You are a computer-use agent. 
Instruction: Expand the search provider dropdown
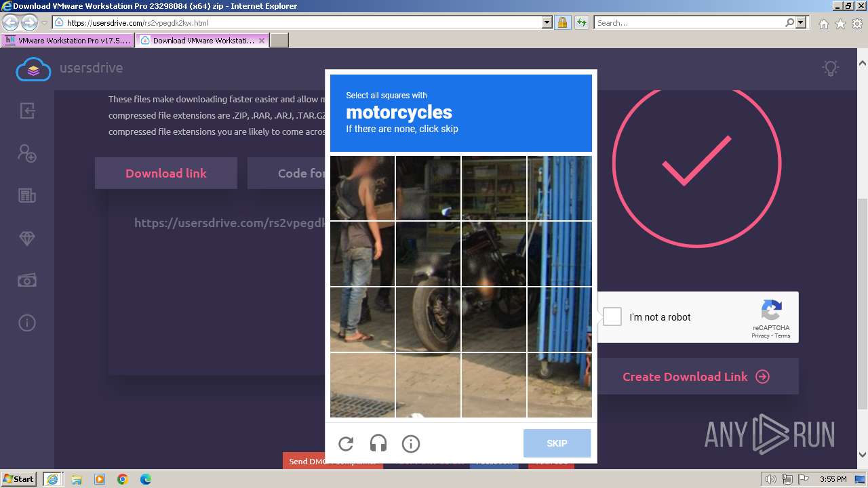pyautogui.click(x=802, y=22)
